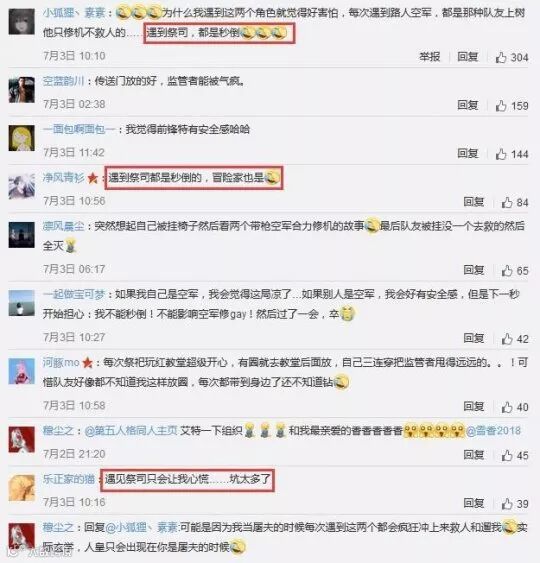Click the @第五人格同人主页 mention
540x563 pixels.
coord(131,431)
